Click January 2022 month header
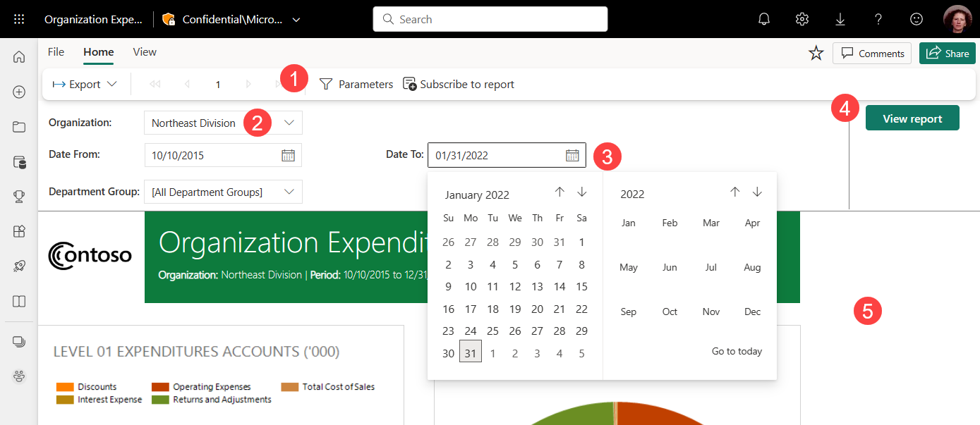980x425 pixels. point(477,195)
